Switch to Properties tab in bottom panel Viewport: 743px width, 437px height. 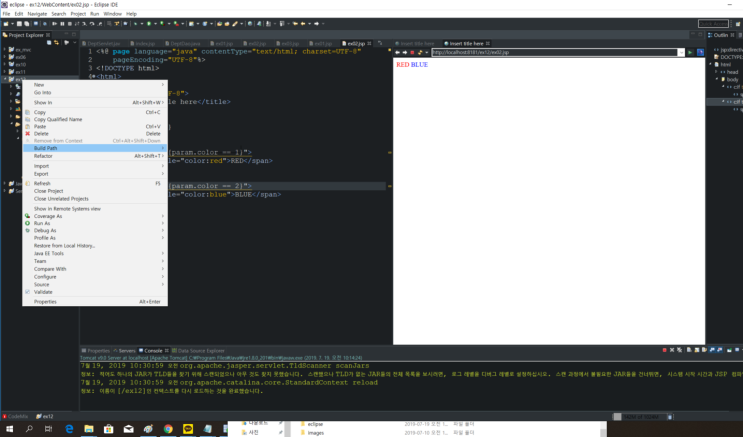coord(96,351)
